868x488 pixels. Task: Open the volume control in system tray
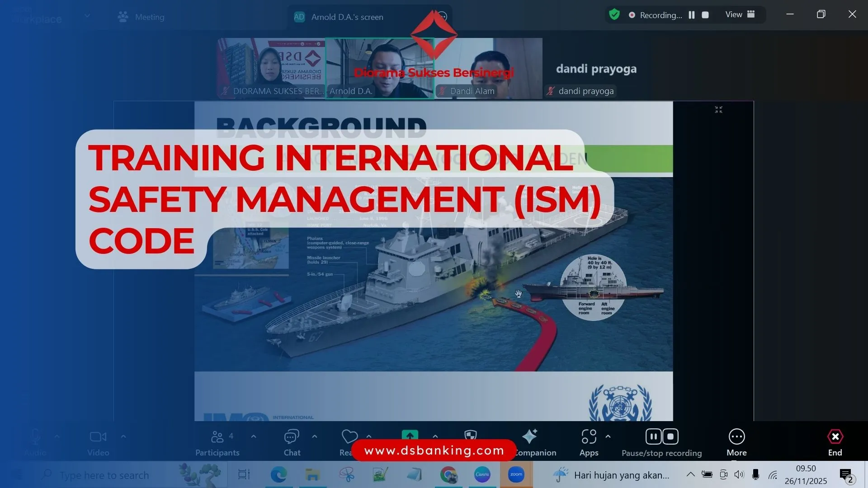[x=740, y=475]
